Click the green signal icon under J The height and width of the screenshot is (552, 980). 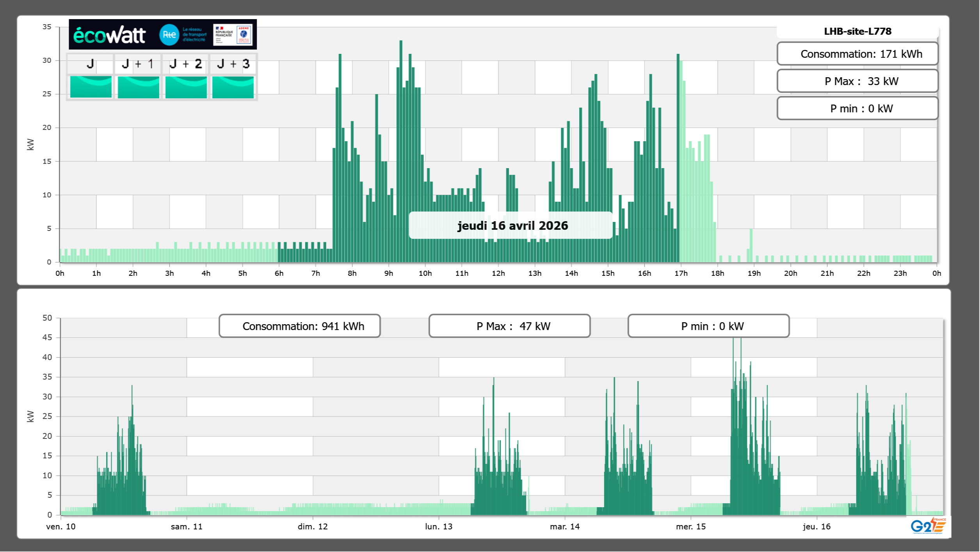(91, 87)
